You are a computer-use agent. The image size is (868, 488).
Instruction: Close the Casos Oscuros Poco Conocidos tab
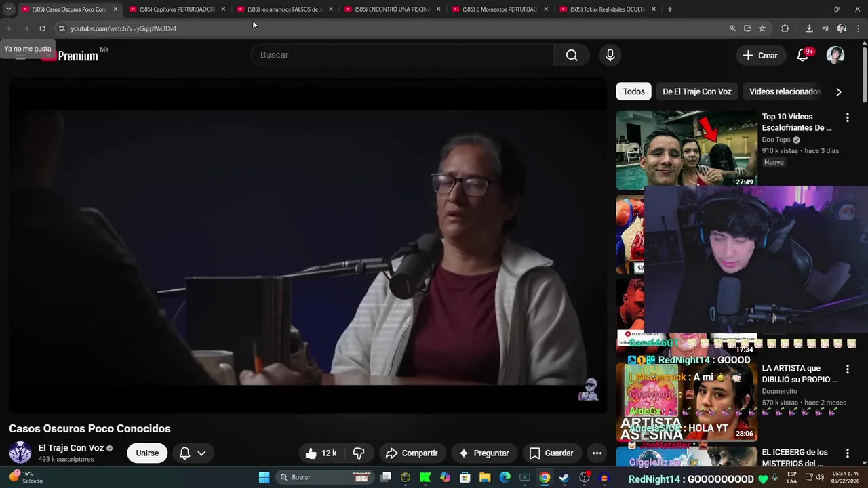(115, 9)
